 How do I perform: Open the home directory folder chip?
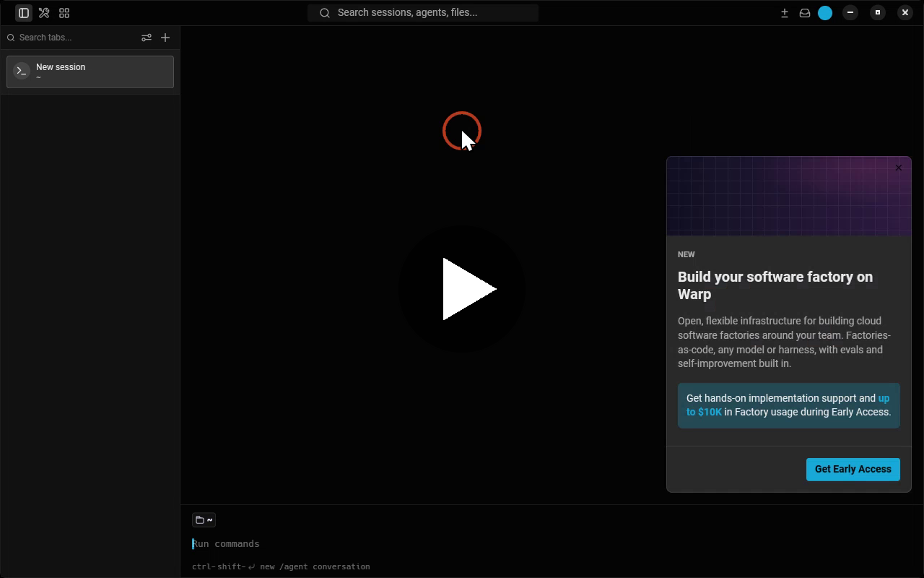point(204,519)
